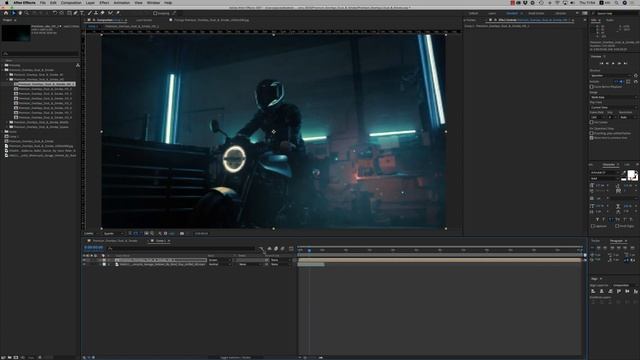Open the viewer magnification dropdown
This screenshot has height=360, width=640.
pyautogui.click(x=91, y=233)
